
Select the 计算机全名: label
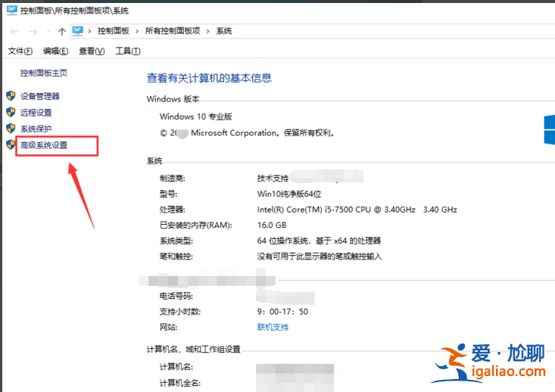click(180, 383)
